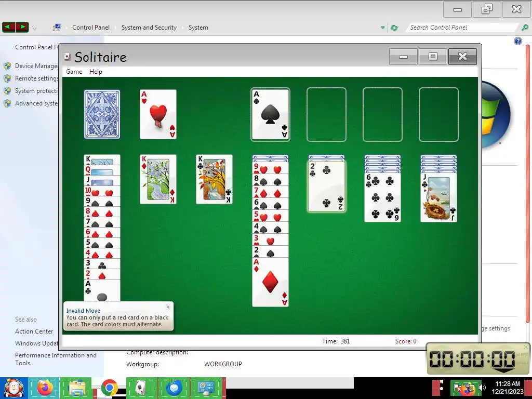Dismiss the Invalid Move notification
This screenshot has width=532, height=399.
(x=168, y=307)
